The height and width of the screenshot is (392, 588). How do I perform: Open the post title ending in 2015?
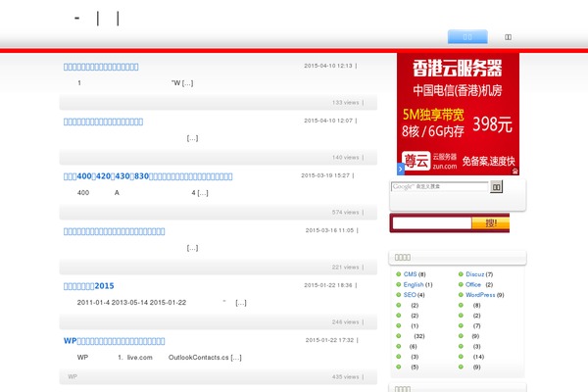pos(89,286)
